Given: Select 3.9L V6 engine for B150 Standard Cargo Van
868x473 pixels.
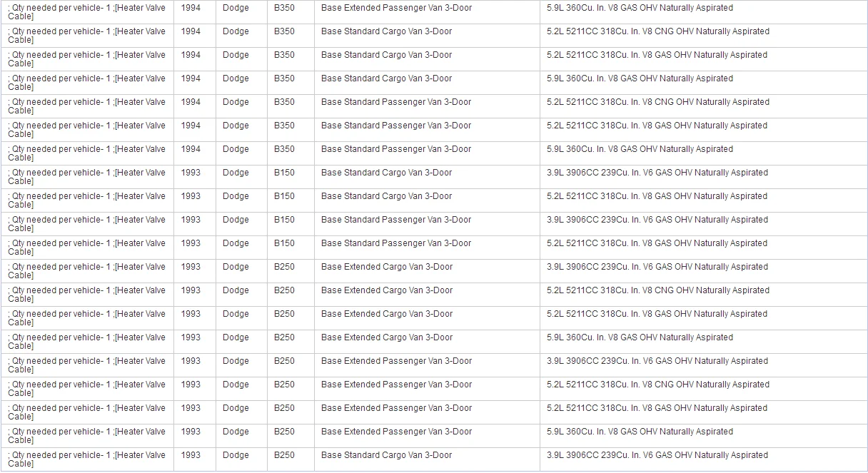Looking at the screenshot, I should click(657, 173).
